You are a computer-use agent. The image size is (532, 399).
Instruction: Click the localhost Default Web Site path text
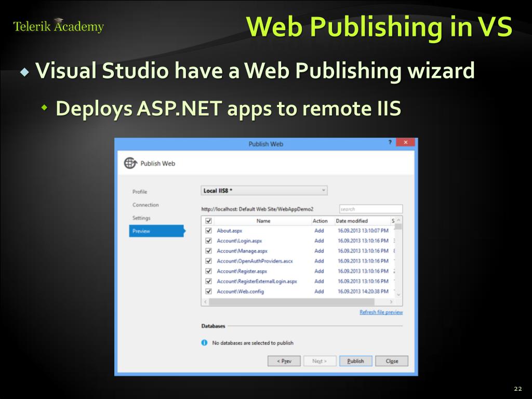[257, 209]
